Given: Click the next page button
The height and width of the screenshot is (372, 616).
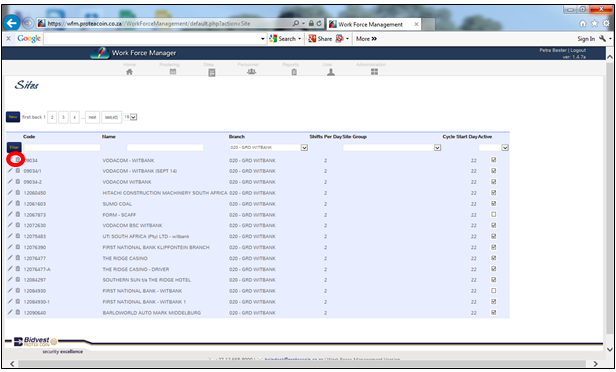Looking at the screenshot, I should (x=92, y=117).
